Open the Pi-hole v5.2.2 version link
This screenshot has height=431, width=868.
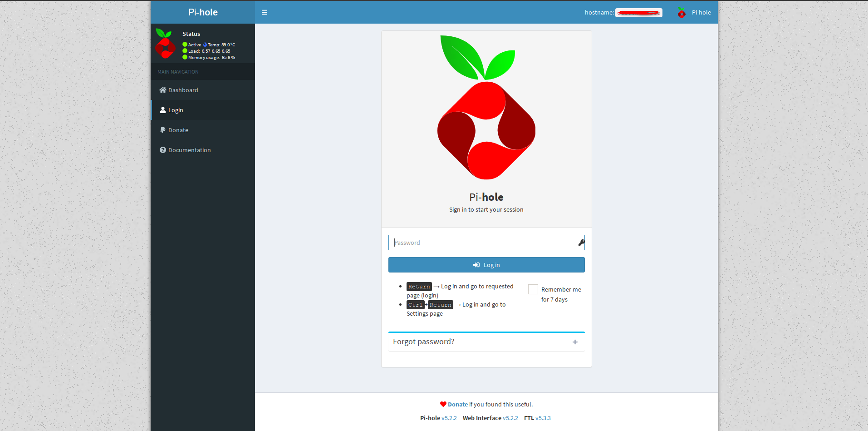(449, 418)
